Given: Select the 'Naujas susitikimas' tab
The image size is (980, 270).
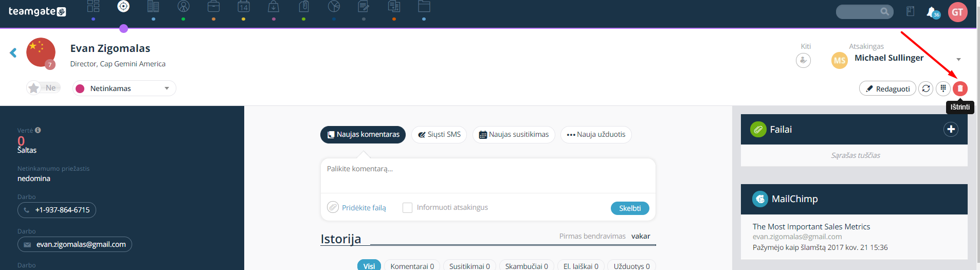Looking at the screenshot, I should pyautogui.click(x=514, y=135).
